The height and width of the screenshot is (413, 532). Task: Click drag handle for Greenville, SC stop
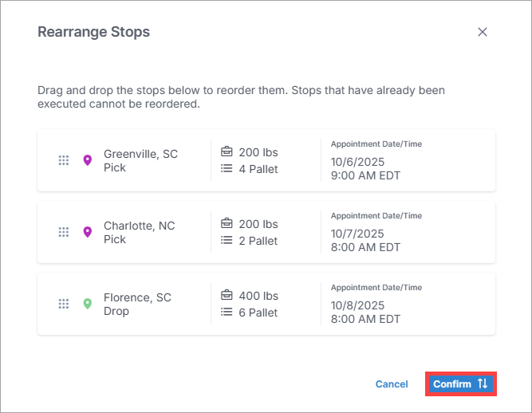[x=64, y=161]
